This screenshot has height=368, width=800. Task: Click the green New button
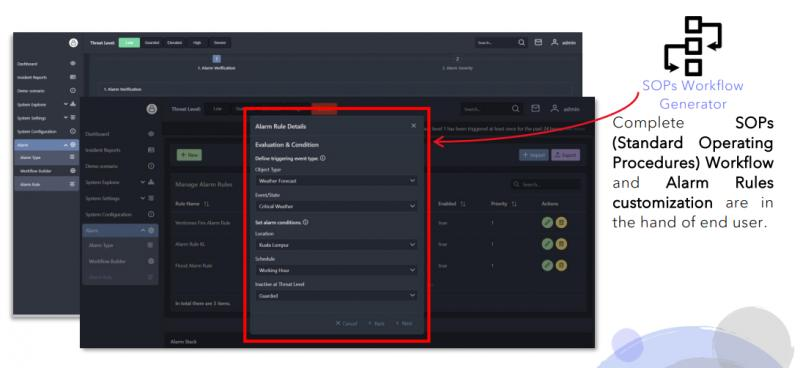(x=189, y=155)
